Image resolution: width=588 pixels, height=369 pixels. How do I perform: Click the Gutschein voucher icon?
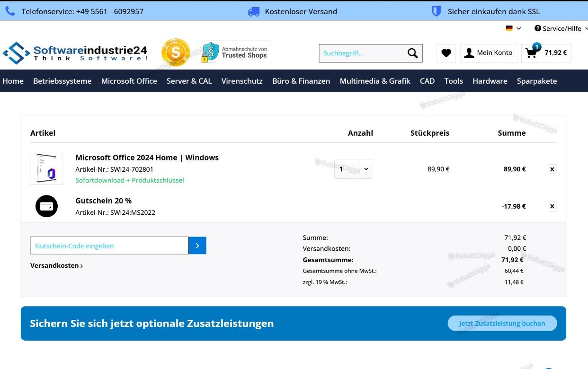click(46, 206)
